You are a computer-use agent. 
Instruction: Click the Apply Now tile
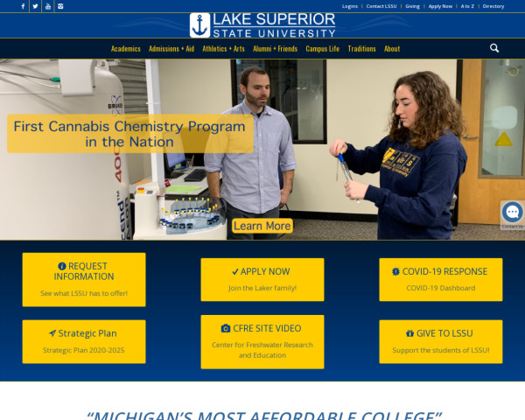(262, 279)
